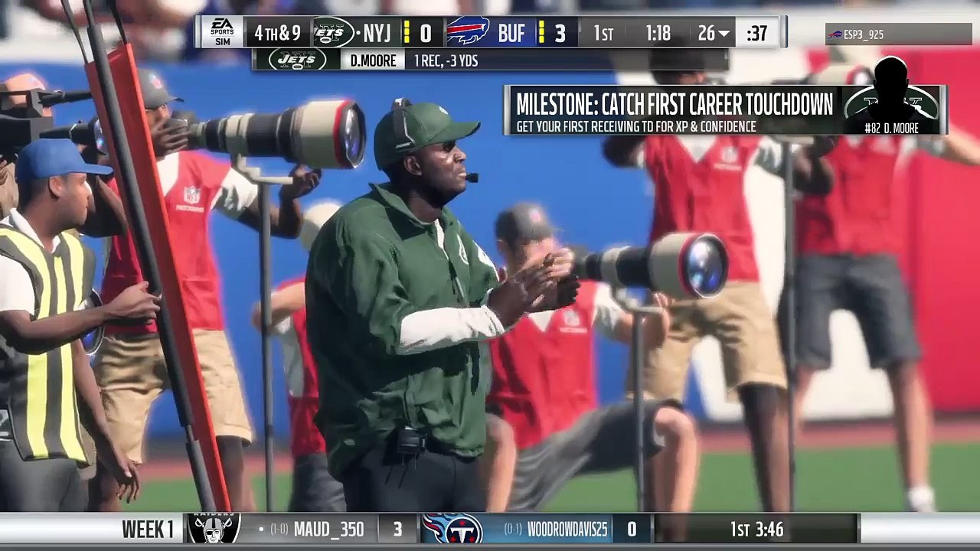Screen dimensions: 980x551
Task: Click the "1ST" quarter indicator in scorebug
Action: [x=603, y=34]
